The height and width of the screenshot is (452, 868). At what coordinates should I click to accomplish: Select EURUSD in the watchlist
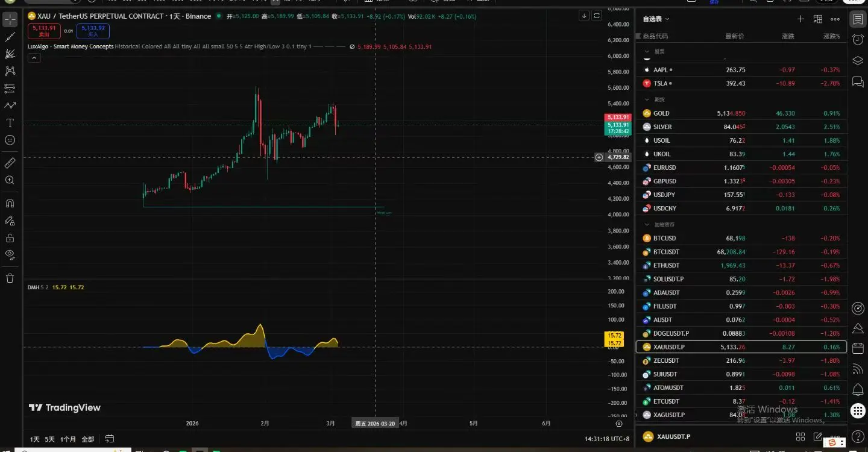click(741, 168)
